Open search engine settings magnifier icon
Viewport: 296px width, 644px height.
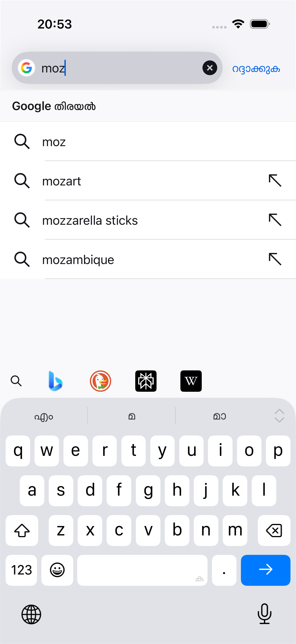tap(16, 381)
